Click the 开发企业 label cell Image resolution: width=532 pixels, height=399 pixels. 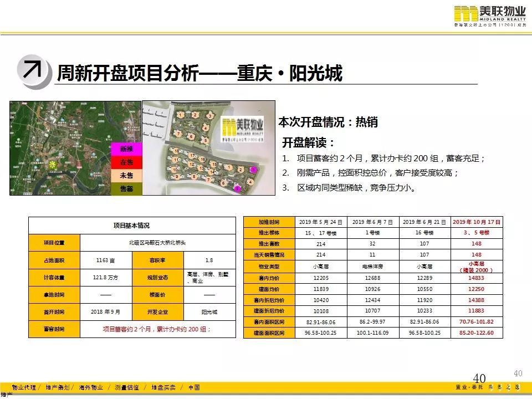point(158,312)
